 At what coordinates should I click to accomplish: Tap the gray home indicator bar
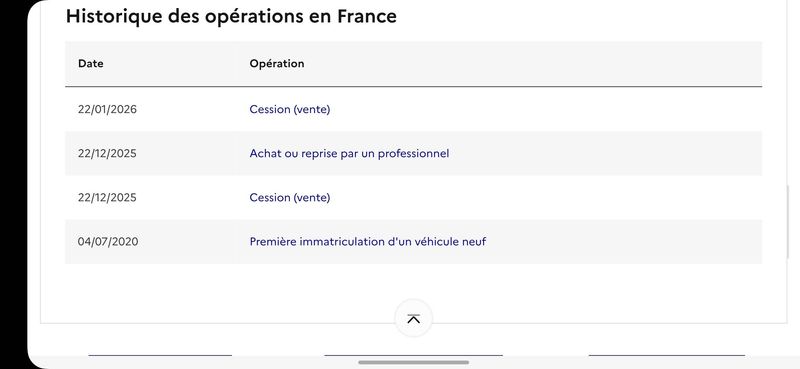(413, 362)
